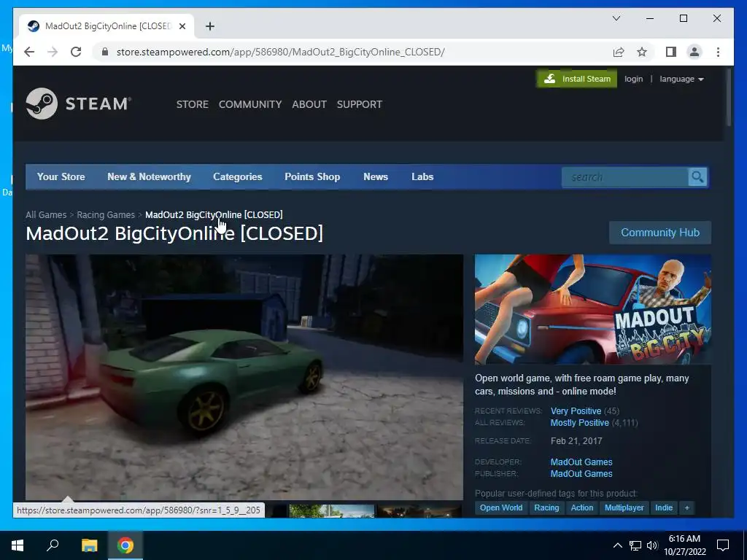The height and width of the screenshot is (560, 747).
Task: Click the Mostly Positive all reviews link
Action: [579, 423]
